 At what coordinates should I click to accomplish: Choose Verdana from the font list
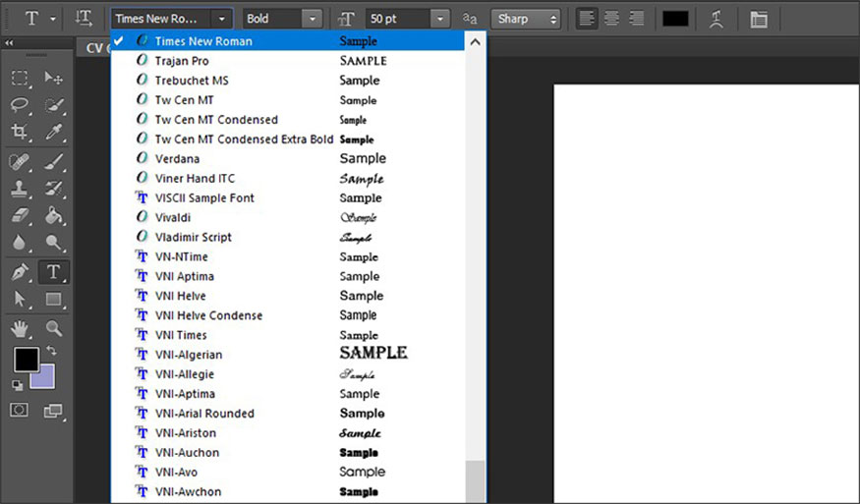click(177, 158)
